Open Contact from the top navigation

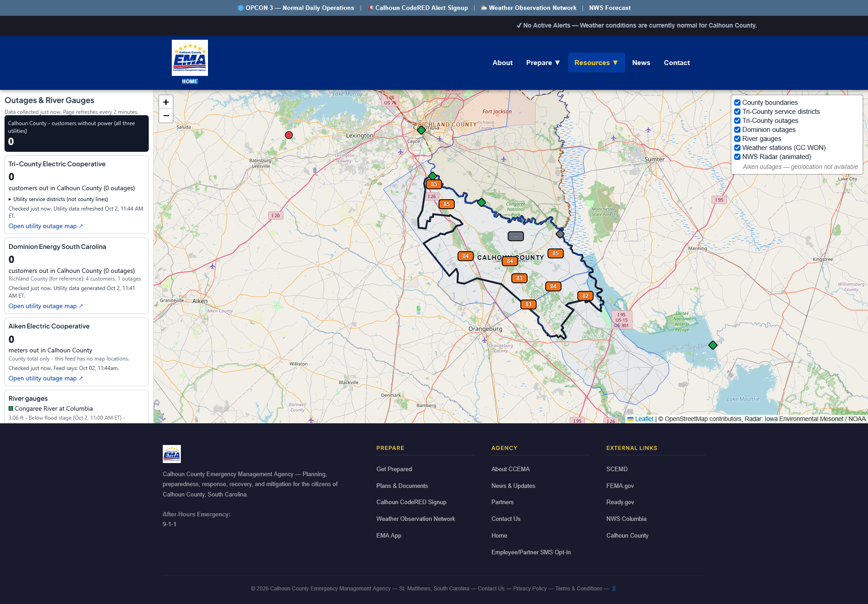point(677,63)
